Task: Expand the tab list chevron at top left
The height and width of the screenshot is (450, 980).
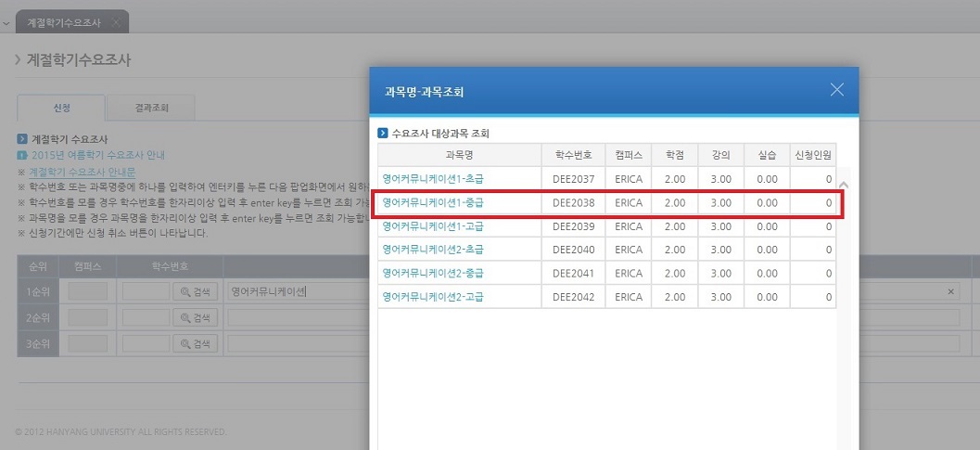Action: pyautogui.click(x=6, y=21)
